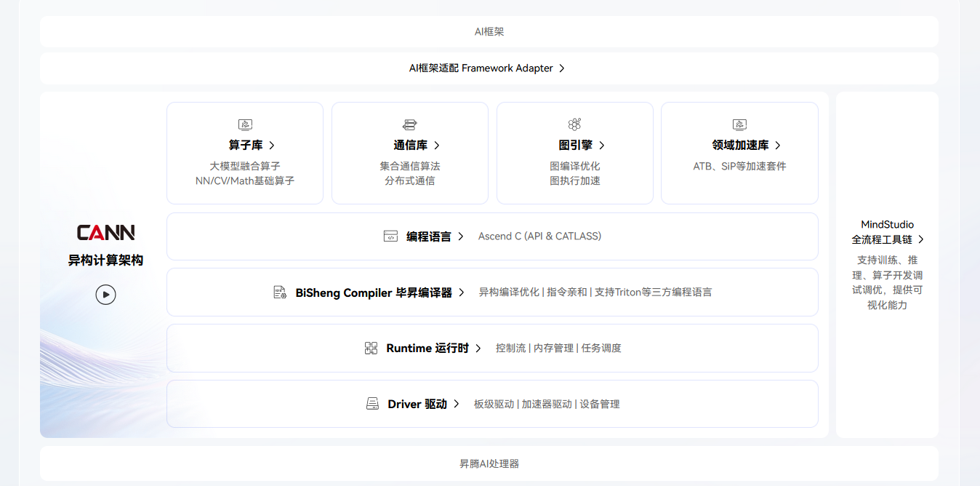980x486 pixels.
Task: Expand the BiSheng Compiler chevron arrow
Action: pos(462,292)
